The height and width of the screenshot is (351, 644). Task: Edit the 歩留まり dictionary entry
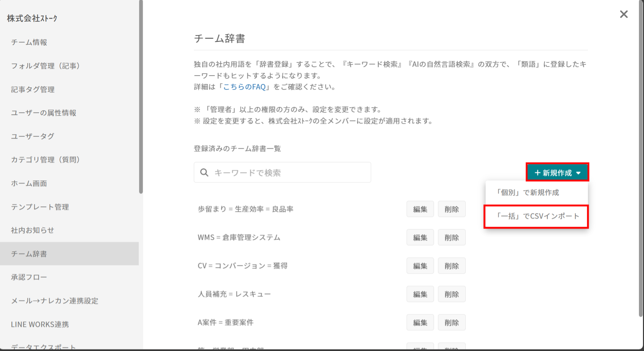point(420,209)
